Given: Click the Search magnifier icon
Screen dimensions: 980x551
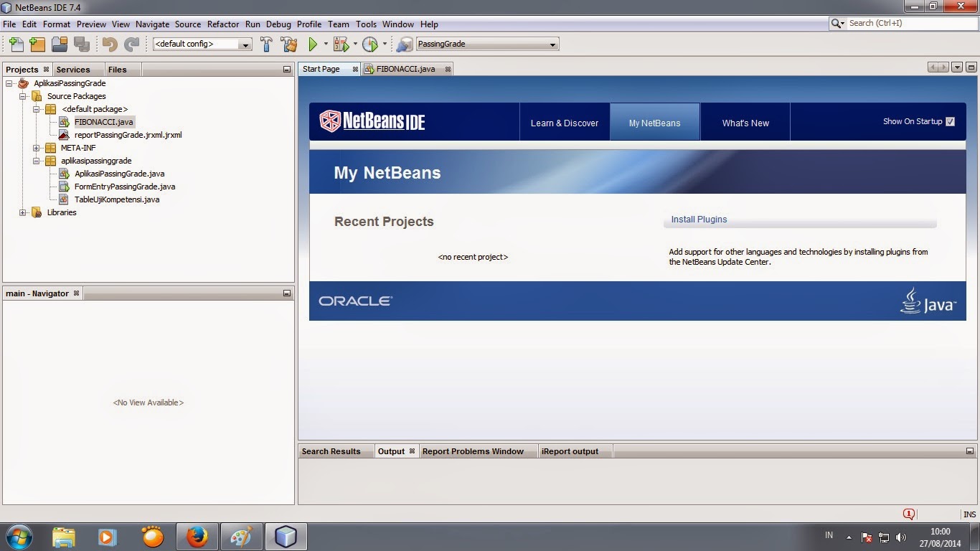Looking at the screenshot, I should (837, 24).
